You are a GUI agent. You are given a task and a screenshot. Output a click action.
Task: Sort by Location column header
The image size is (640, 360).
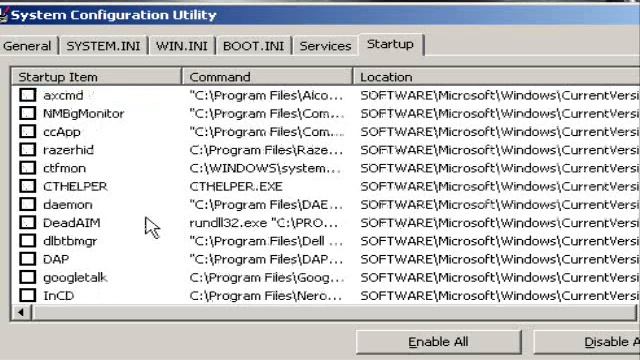tap(497, 77)
